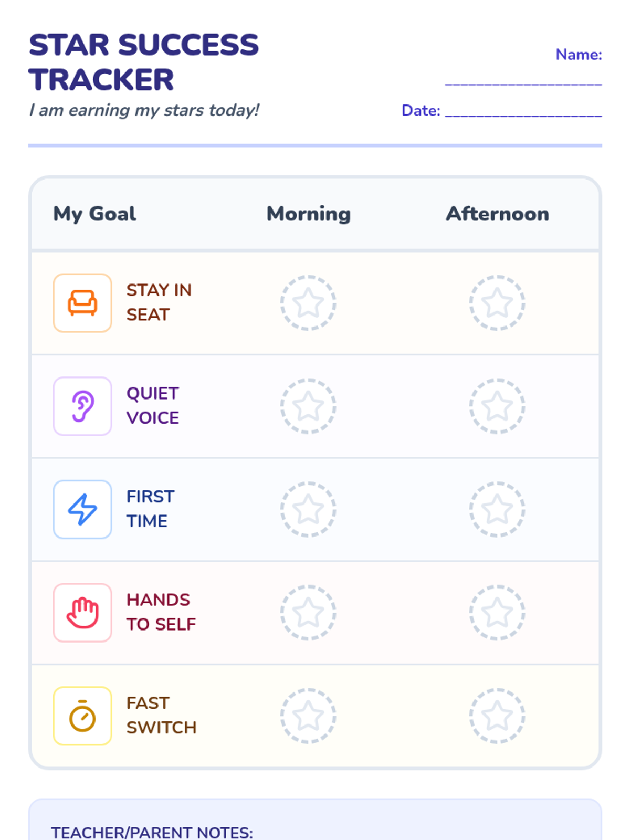630x840 pixels.
Task: Click the Name line field
Action: point(523,79)
